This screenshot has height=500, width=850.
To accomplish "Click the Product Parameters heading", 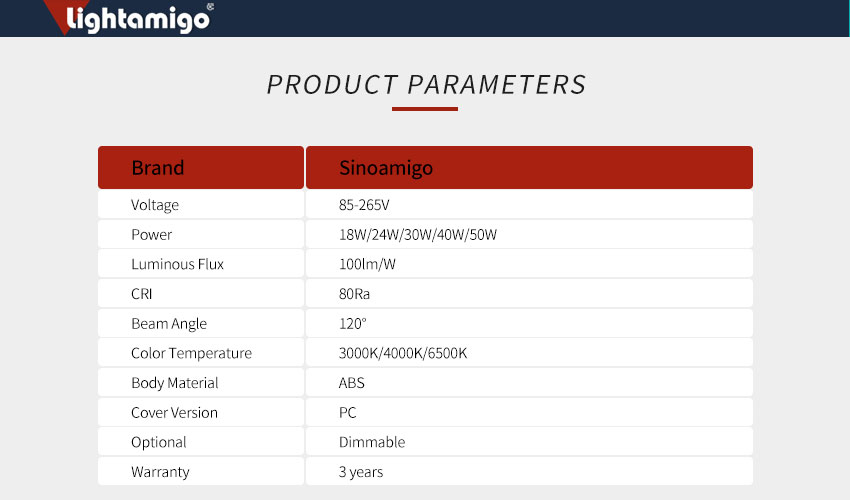I will pyautogui.click(x=426, y=84).
